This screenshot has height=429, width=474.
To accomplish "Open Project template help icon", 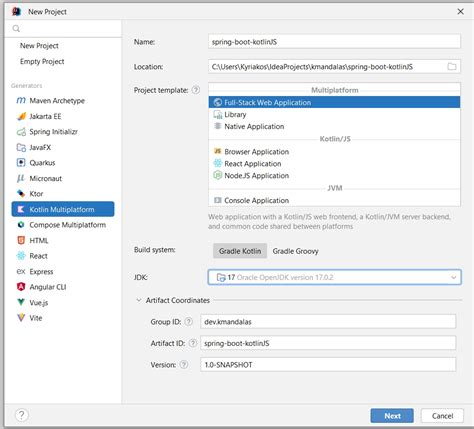I will (x=196, y=90).
